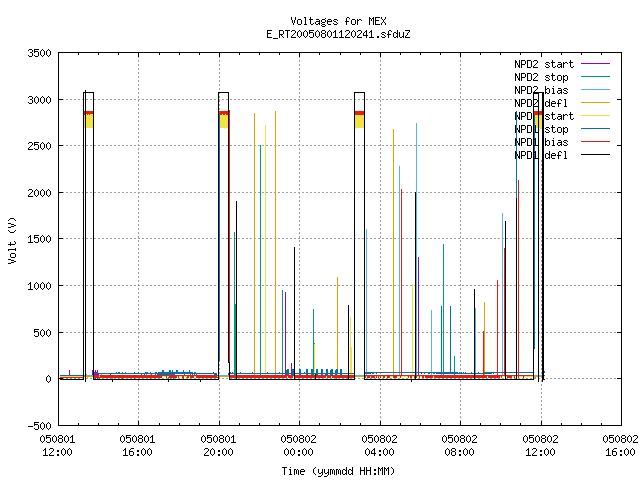Screen dimensions: 640x480
Task: Click the -500 y-axis tick label
Action: (40, 426)
